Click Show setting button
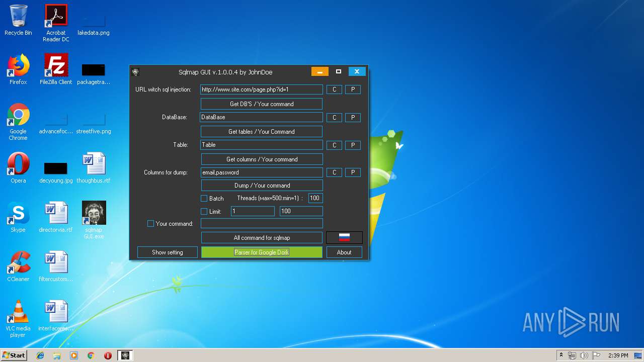Screen dimensions: 644x362 (168, 252)
